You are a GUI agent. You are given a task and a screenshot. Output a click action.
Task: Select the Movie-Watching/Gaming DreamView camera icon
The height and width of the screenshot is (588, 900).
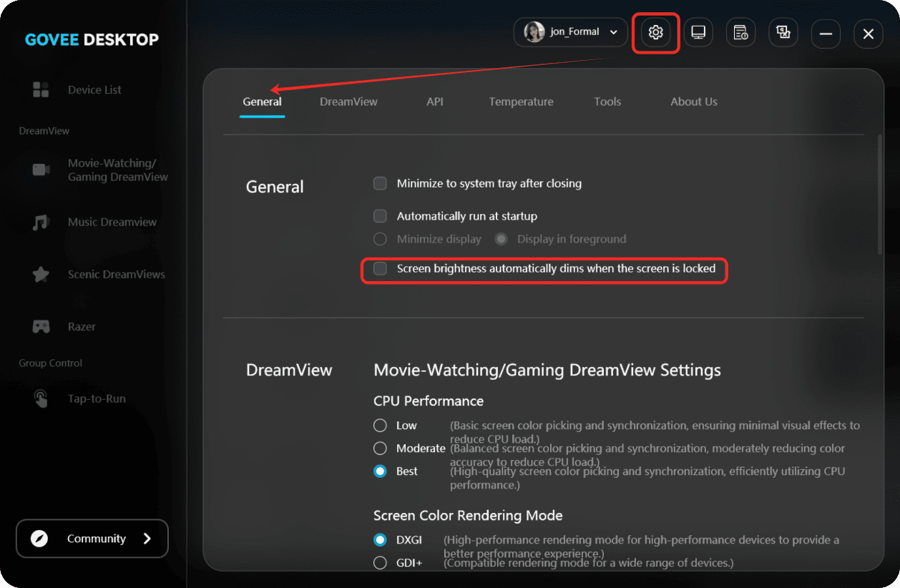pyautogui.click(x=41, y=170)
